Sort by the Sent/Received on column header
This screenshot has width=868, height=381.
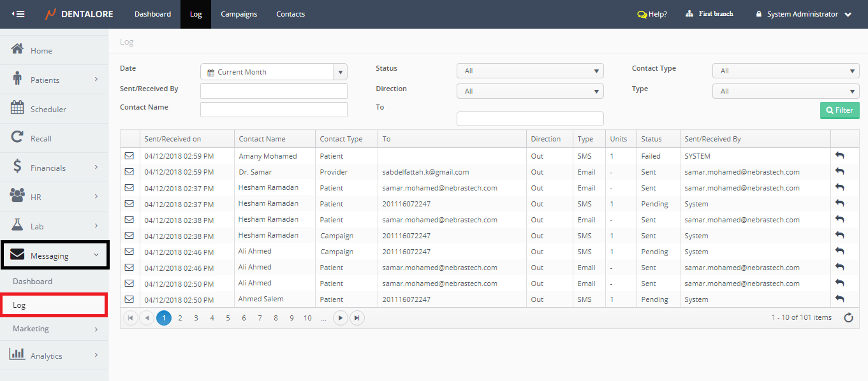tap(173, 139)
